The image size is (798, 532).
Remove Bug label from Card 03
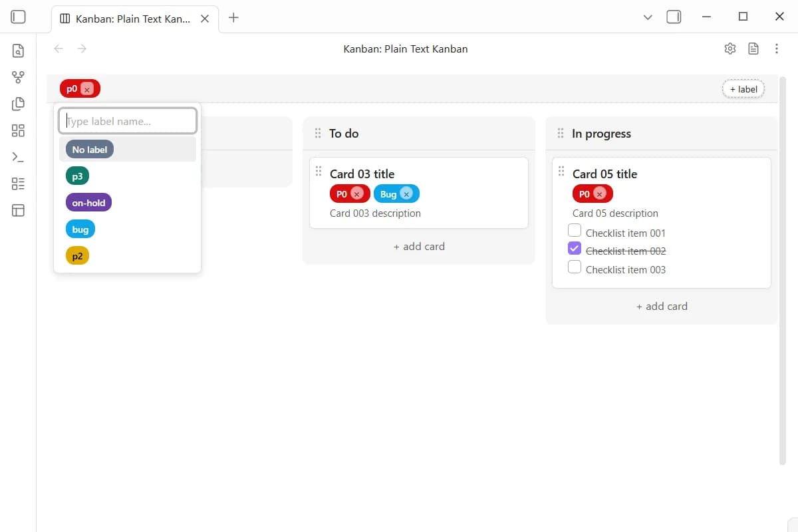point(406,194)
